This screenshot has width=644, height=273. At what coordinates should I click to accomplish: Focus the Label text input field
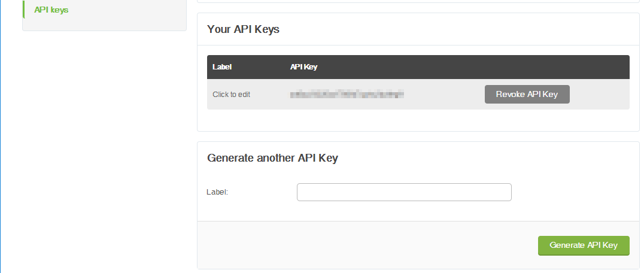click(404, 192)
